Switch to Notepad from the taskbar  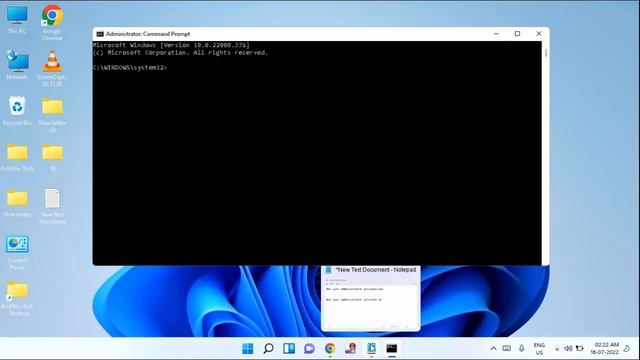pyautogui.click(x=371, y=348)
